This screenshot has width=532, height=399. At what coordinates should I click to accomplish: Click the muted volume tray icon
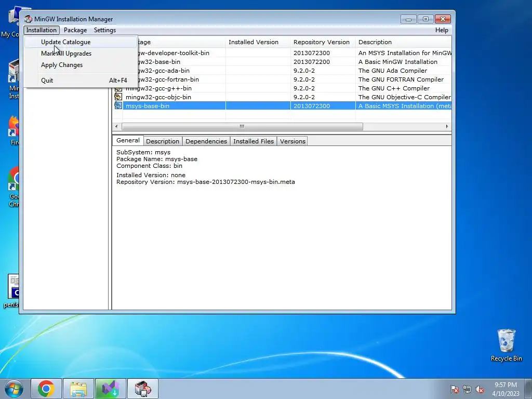(x=480, y=389)
